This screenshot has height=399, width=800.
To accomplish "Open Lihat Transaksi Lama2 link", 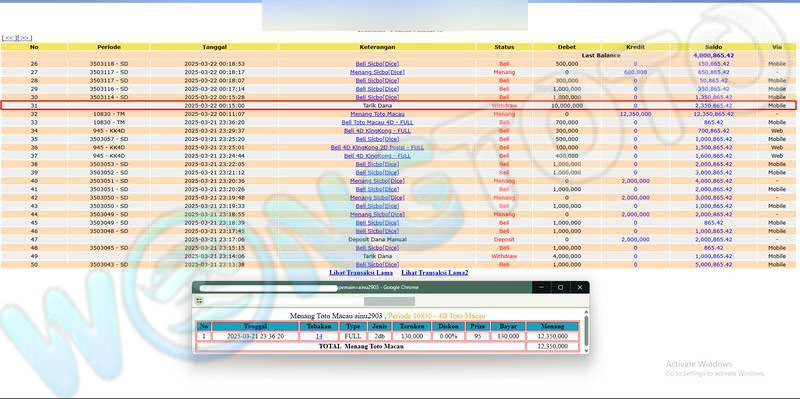I will click(435, 273).
